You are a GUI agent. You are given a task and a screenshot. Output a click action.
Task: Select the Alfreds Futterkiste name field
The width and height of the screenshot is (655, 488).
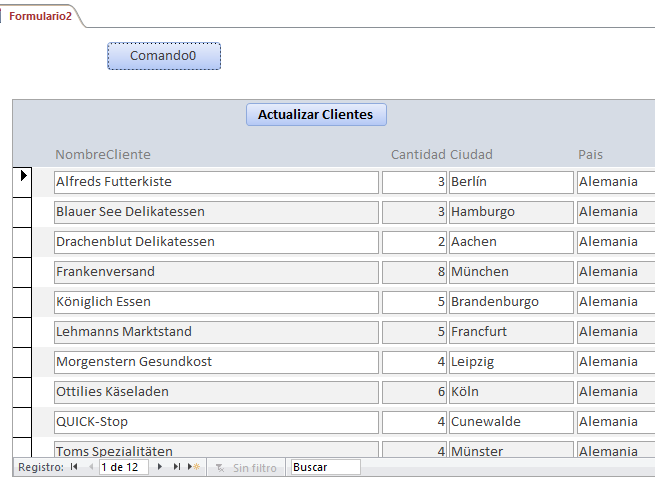coord(216,182)
